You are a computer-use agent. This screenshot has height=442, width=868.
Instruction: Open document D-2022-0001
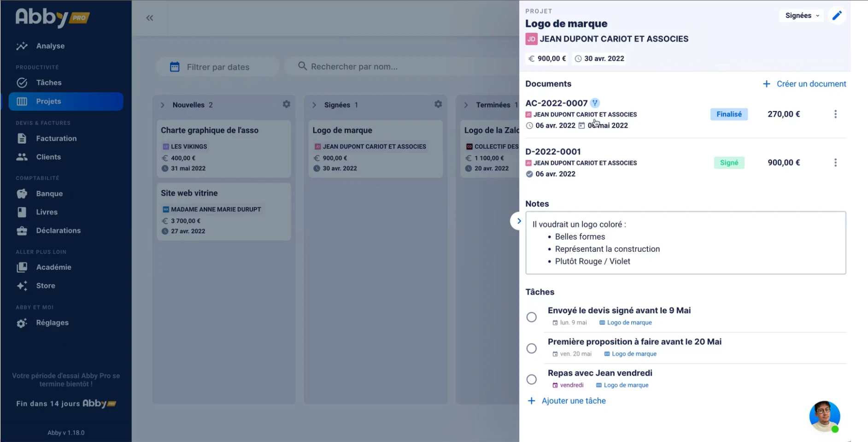pyautogui.click(x=553, y=152)
